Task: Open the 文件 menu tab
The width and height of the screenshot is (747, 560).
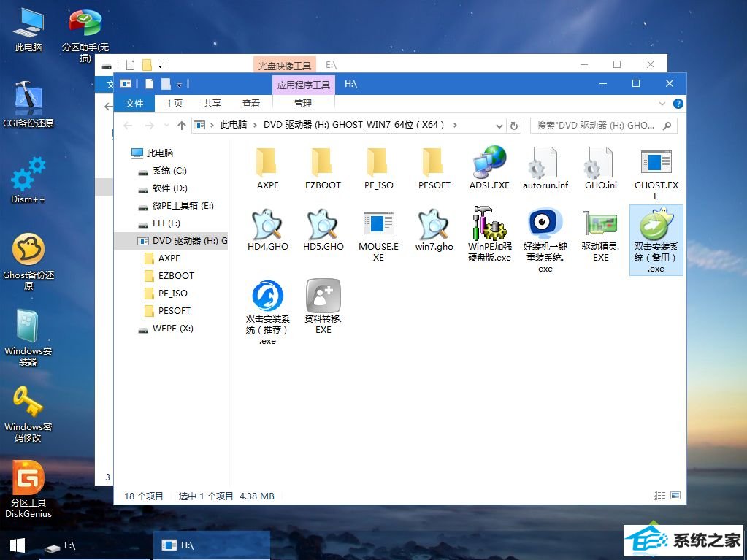Action: tap(134, 104)
